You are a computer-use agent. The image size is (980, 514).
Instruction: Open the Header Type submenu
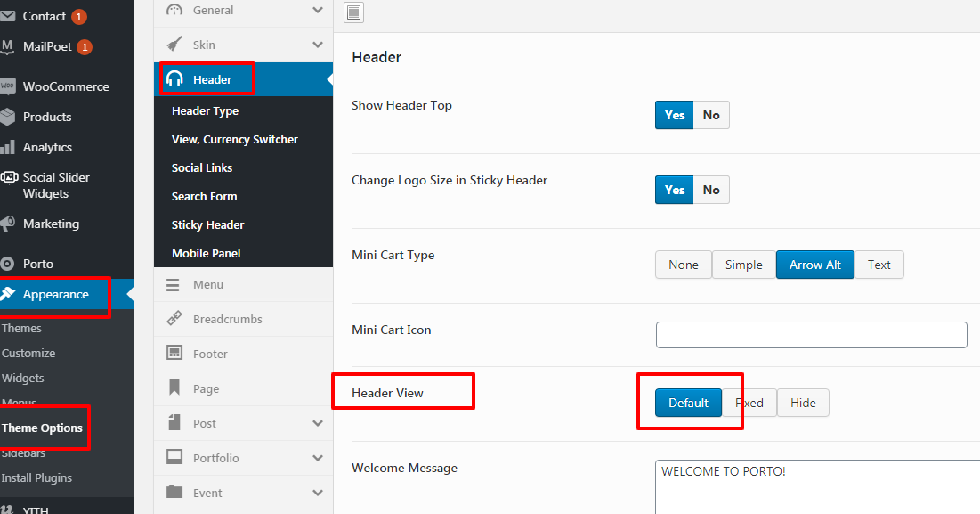pyautogui.click(x=205, y=110)
